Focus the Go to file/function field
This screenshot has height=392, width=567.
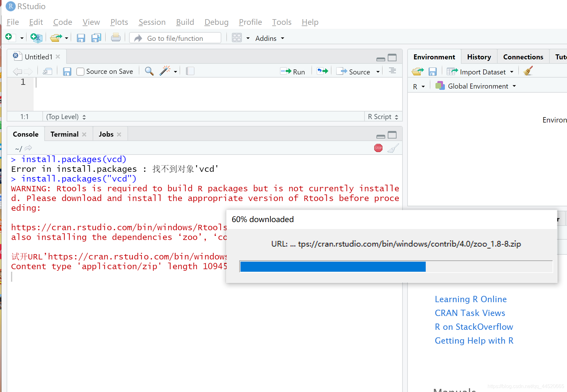tap(175, 38)
